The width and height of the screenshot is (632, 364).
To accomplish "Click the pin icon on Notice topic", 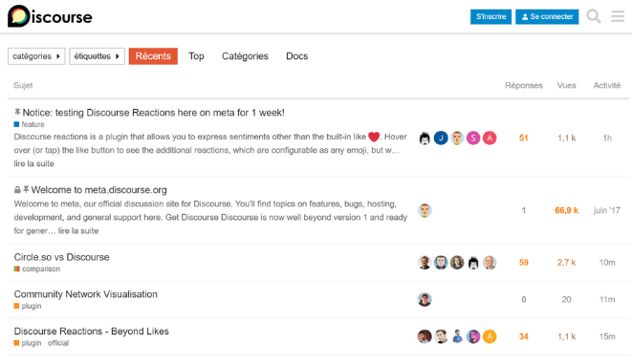I will pos(17,113).
